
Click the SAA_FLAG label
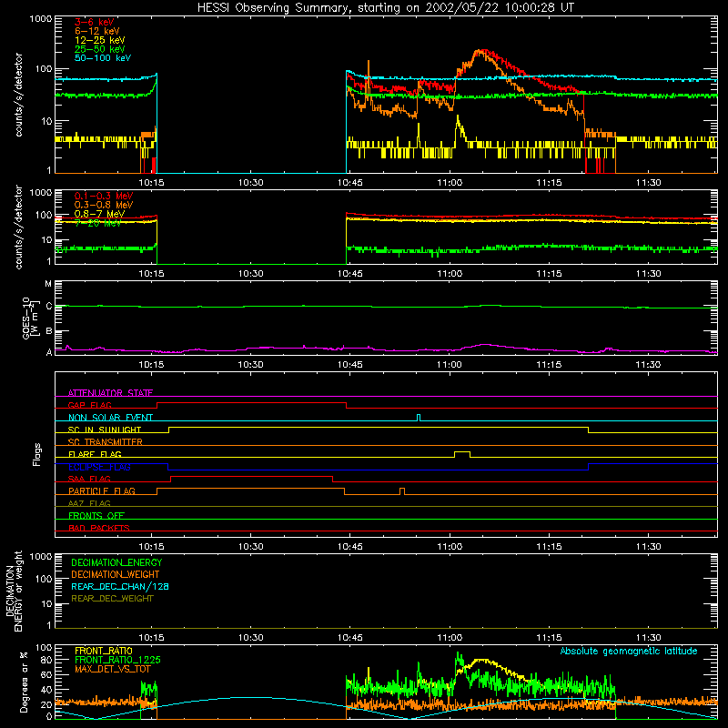(x=89, y=479)
